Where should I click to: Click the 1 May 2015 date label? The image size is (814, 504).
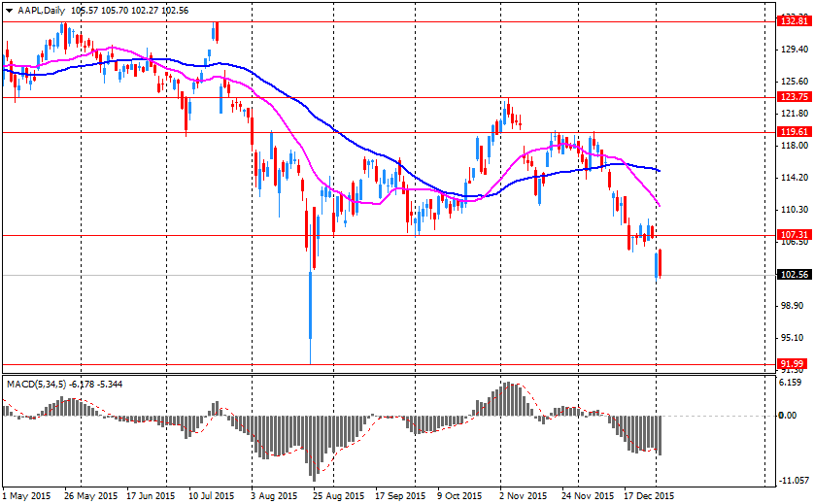tap(27, 495)
